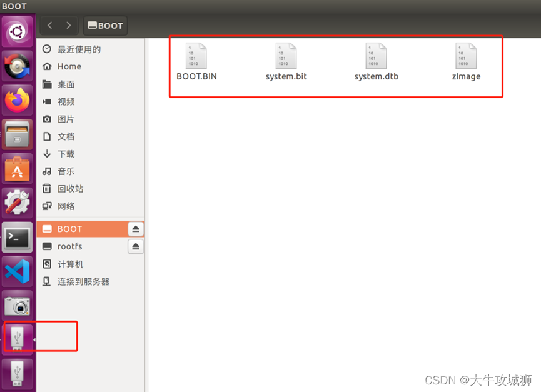Image resolution: width=541 pixels, height=392 pixels.
Task: Click the zImage file name label
Action: pyautogui.click(x=466, y=76)
